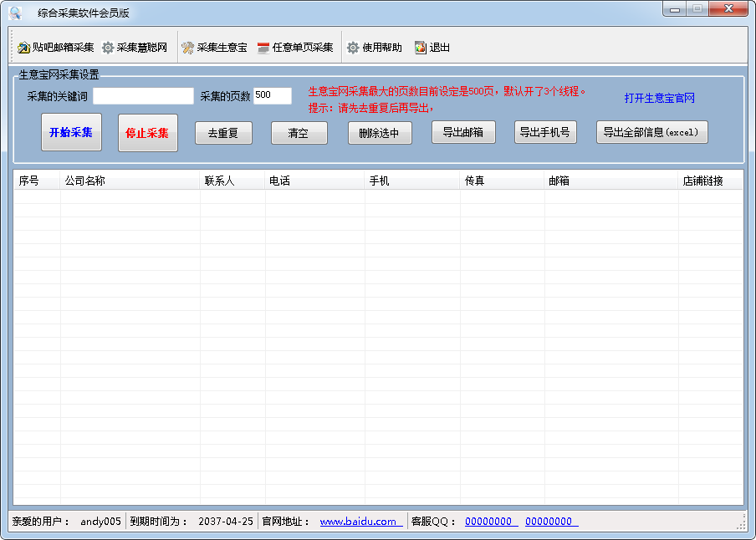Click the 联系人 column header
The image size is (756, 540).
click(232, 181)
